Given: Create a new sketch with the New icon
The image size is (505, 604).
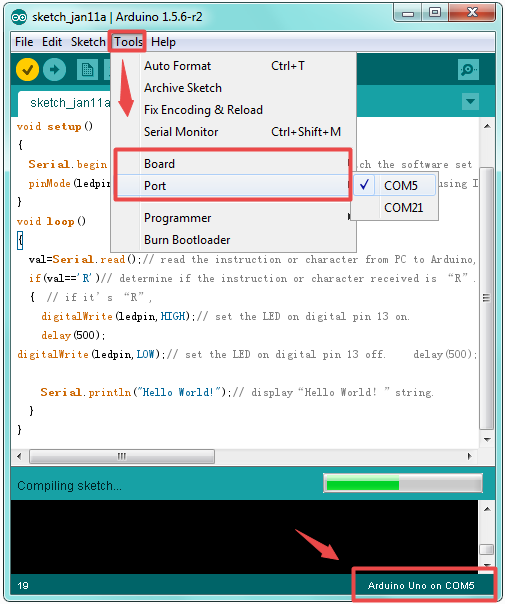Looking at the screenshot, I should click(87, 70).
